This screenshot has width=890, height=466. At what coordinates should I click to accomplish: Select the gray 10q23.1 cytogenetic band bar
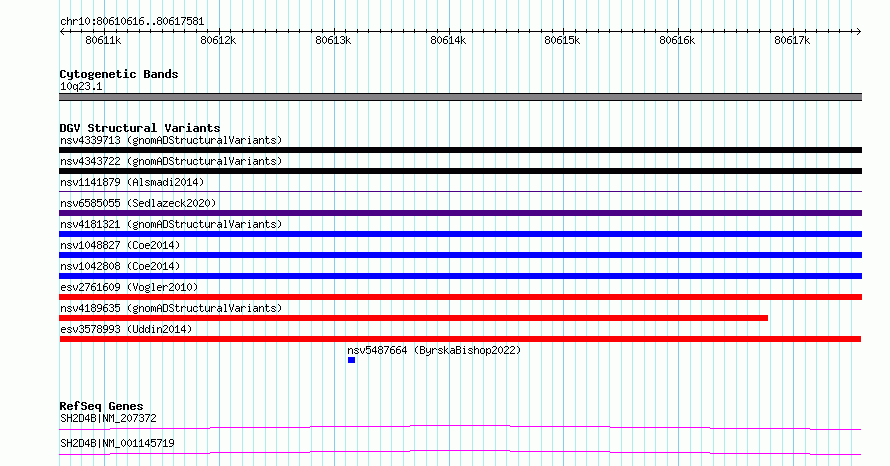tap(460, 97)
